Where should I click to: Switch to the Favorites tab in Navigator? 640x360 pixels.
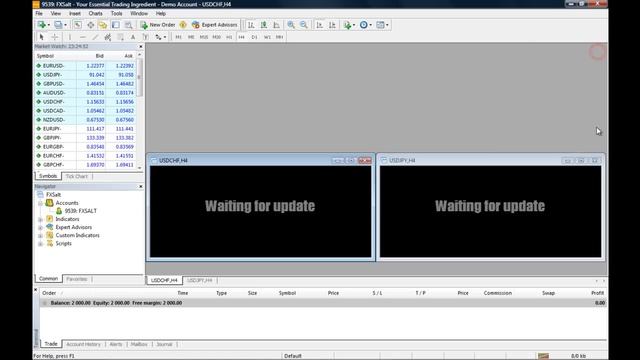click(77, 279)
